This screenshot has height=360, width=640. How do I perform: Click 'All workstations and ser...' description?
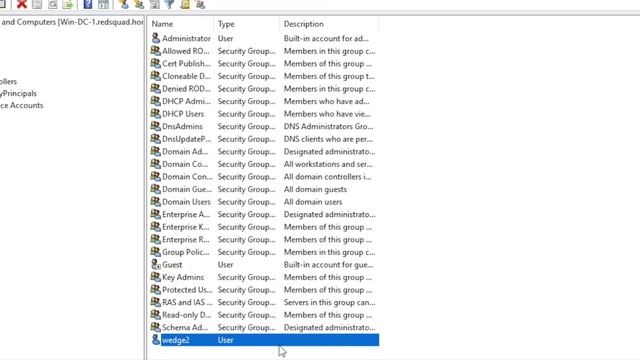[328, 164]
